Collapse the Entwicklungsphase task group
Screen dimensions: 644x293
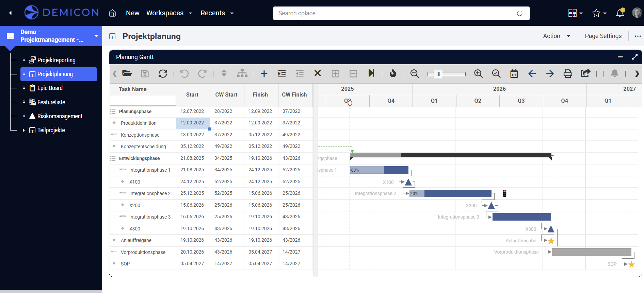pyautogui.click(x=113, y=158)
